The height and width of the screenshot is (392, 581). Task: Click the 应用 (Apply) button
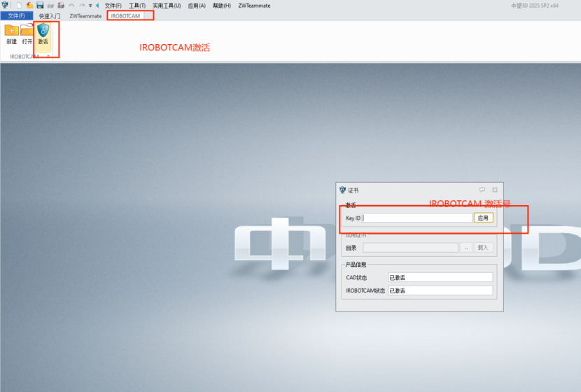(x=483, y=218)
